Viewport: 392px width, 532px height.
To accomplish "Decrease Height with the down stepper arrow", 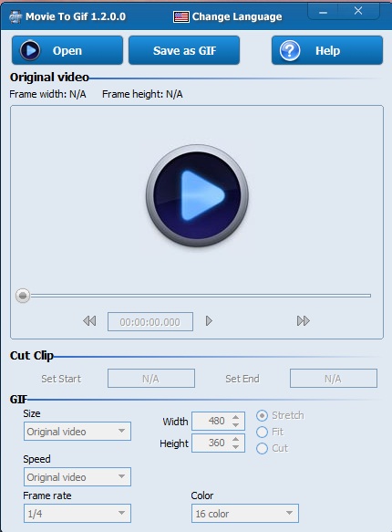I will (236, 447).
